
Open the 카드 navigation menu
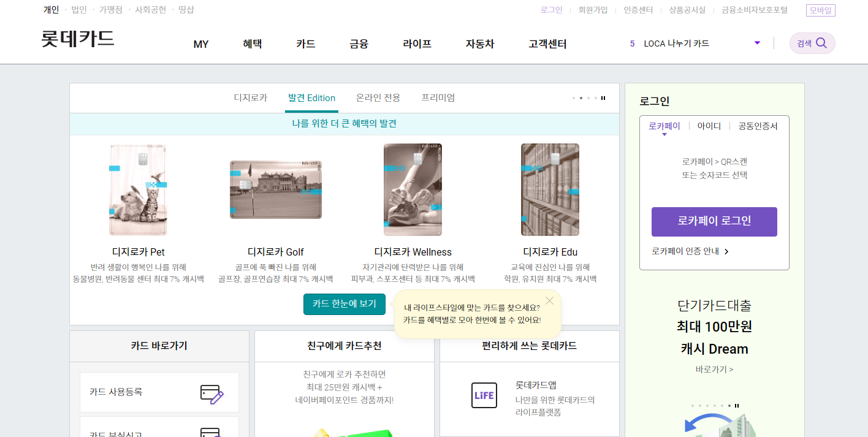[x=305, y=44]
